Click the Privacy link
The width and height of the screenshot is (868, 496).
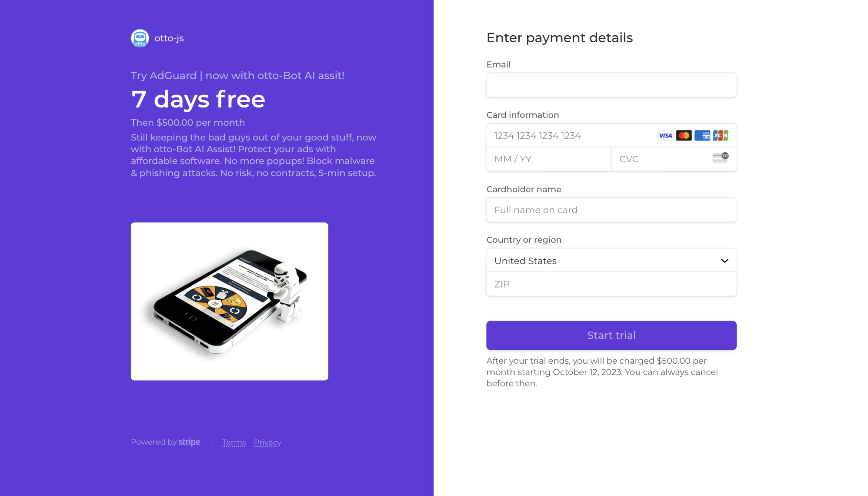click(x=267, y=442)
